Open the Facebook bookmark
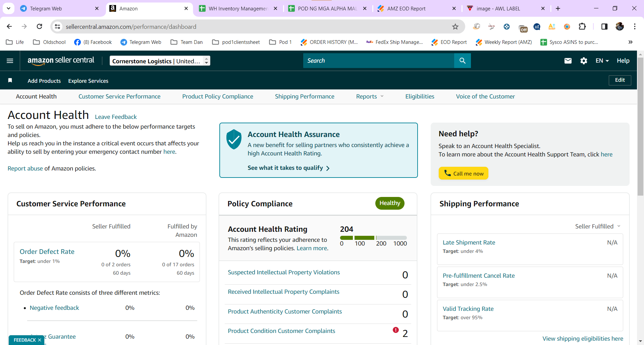 click(93, 42)
